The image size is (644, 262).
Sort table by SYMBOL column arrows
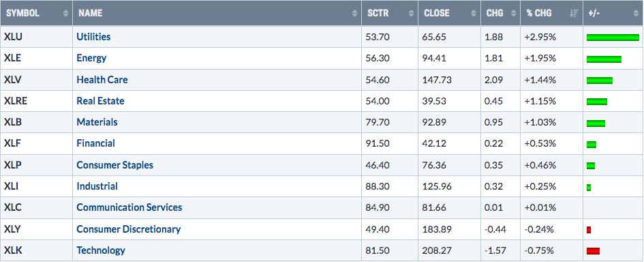pos(65,13)
